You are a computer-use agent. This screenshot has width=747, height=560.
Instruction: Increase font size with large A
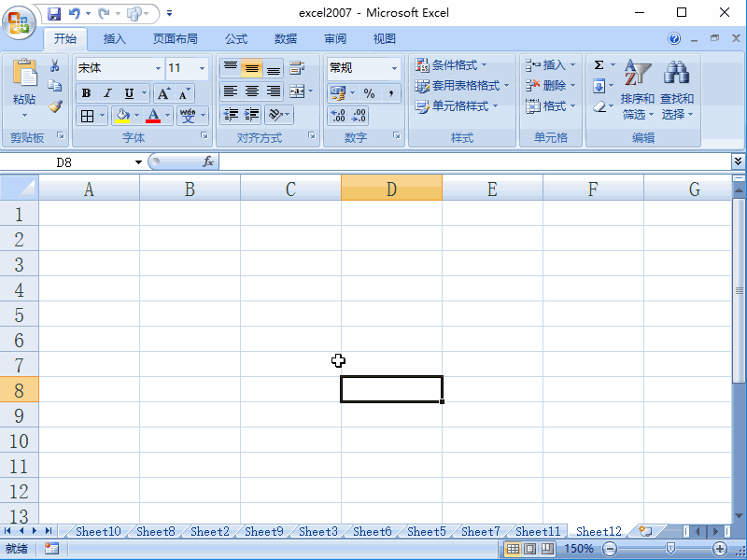164,93
